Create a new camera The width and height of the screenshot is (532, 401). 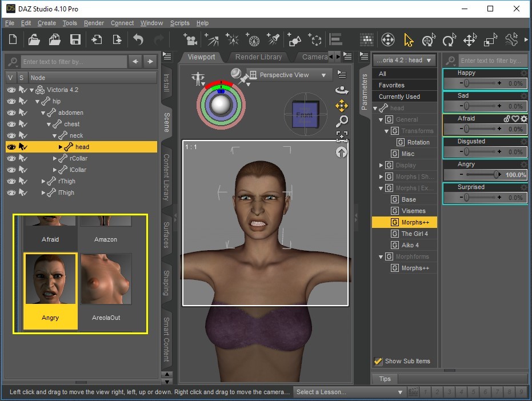tap(190, 39)
